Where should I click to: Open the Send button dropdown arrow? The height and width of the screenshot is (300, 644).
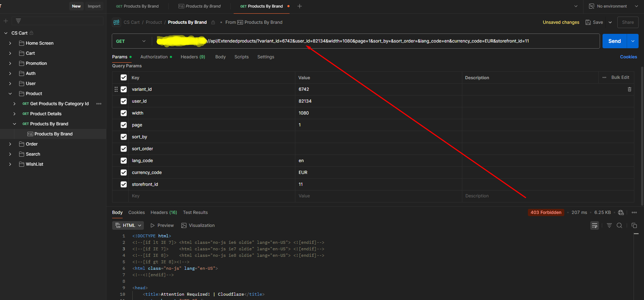[x=633, y=41]
